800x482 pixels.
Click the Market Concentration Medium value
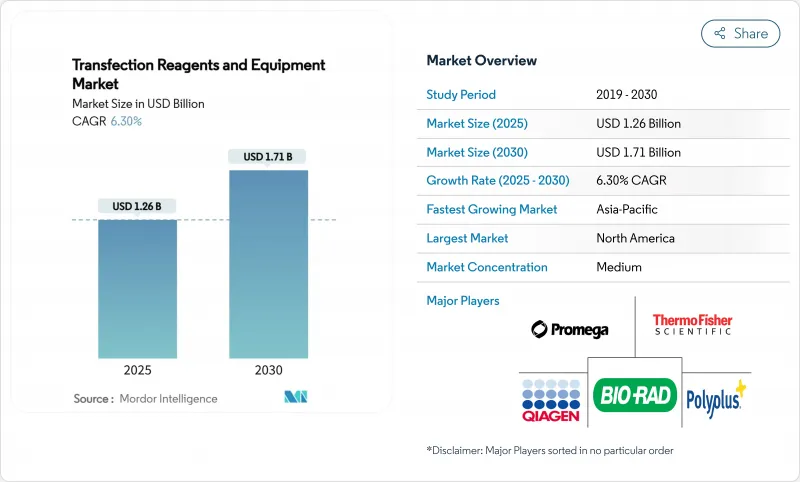pos(618,267)
